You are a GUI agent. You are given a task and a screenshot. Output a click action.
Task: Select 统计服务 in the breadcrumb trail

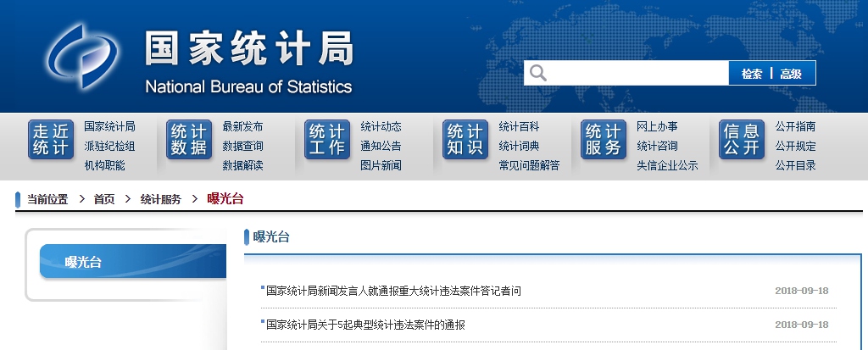click(x=161, y=199)
